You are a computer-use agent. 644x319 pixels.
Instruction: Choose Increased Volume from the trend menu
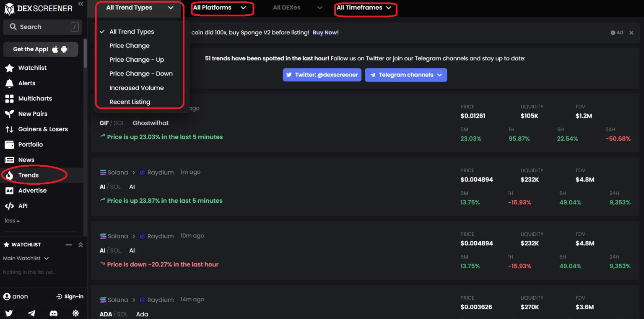point(136,88)
